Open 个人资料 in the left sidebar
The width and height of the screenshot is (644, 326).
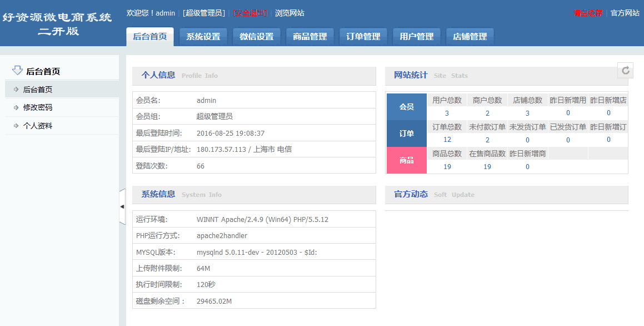click(38, 126)
